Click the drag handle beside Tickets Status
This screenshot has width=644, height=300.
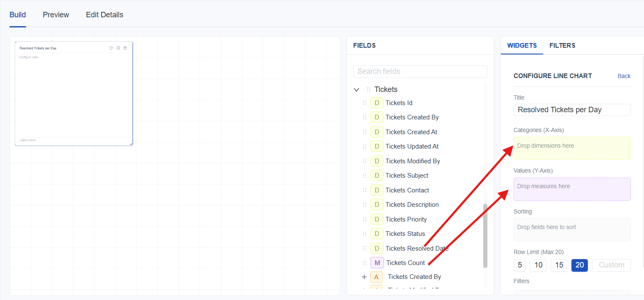pos(365,234)
